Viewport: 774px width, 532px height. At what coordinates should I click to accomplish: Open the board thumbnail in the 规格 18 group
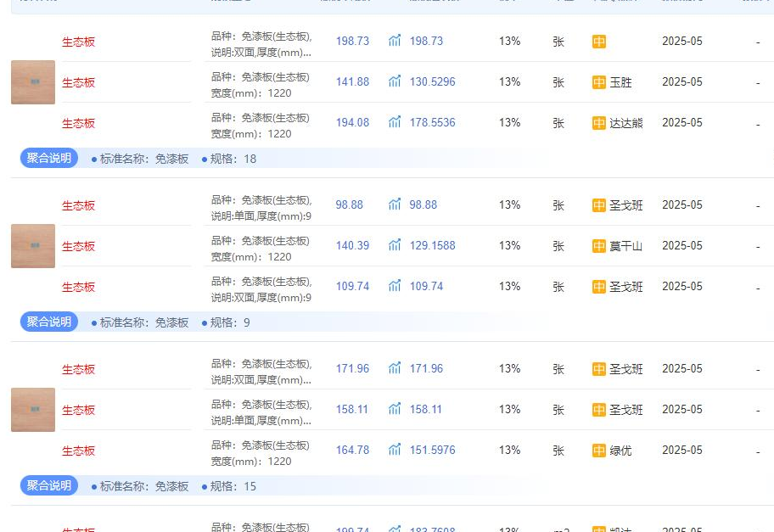(33, 82)
